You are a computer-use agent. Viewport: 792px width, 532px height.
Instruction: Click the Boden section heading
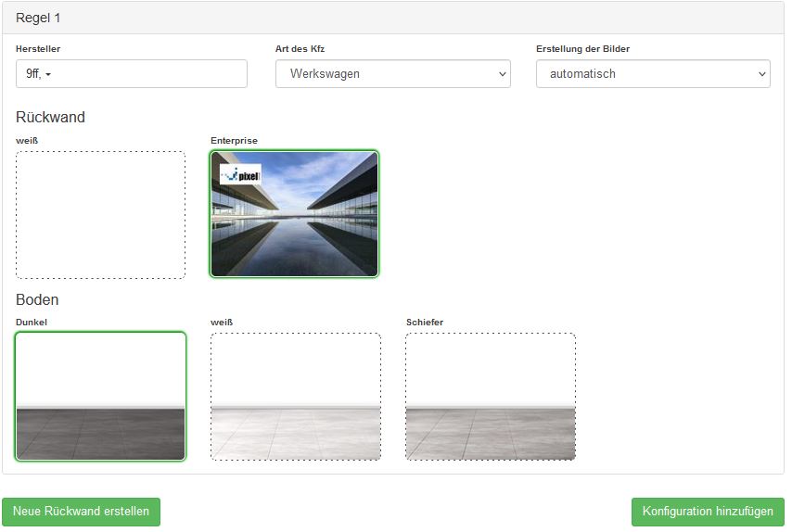click(x=37, y=299)
